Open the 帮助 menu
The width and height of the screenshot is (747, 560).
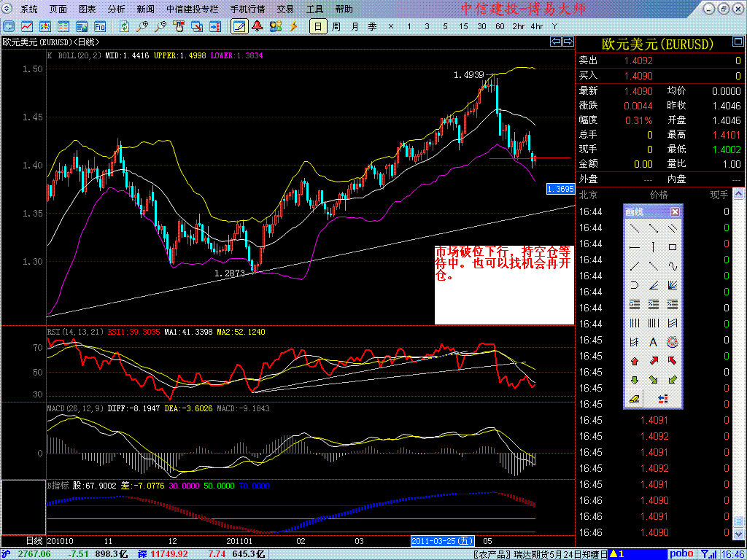344,9
